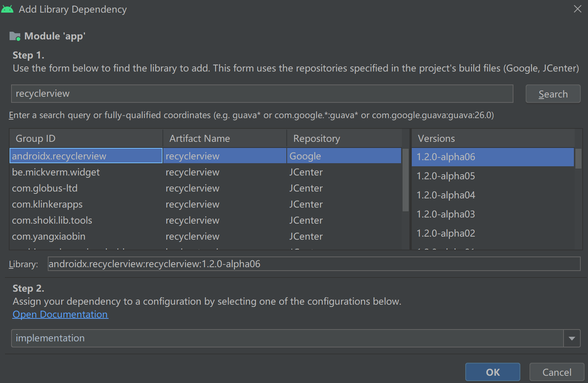Select version 1.2.0-alpha05

coord(446,176)
